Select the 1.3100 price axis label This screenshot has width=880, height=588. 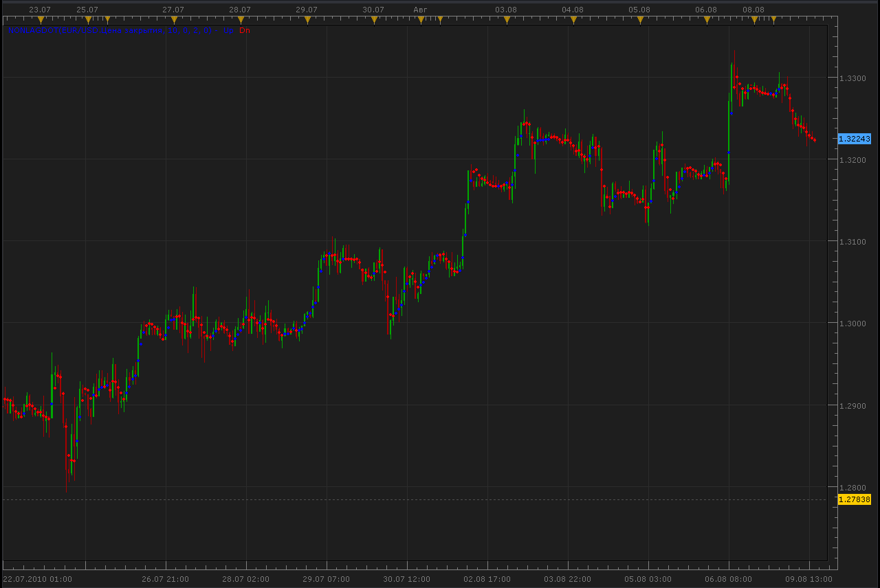coord(852,242)
